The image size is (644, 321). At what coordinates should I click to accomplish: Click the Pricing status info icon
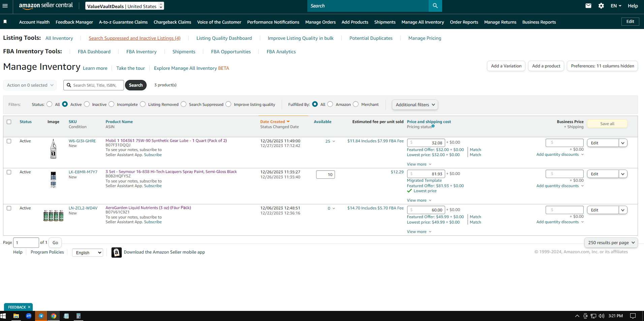tap(433, 126)
